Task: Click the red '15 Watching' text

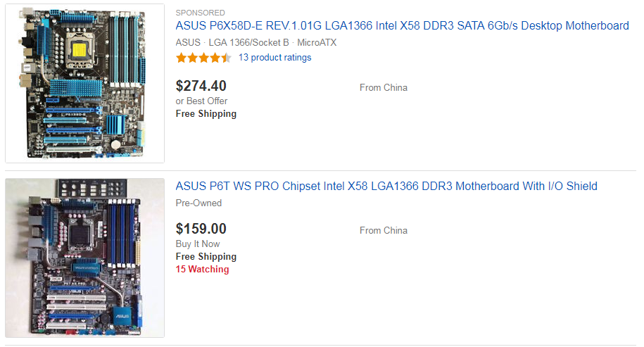Action: coord(202,269)
